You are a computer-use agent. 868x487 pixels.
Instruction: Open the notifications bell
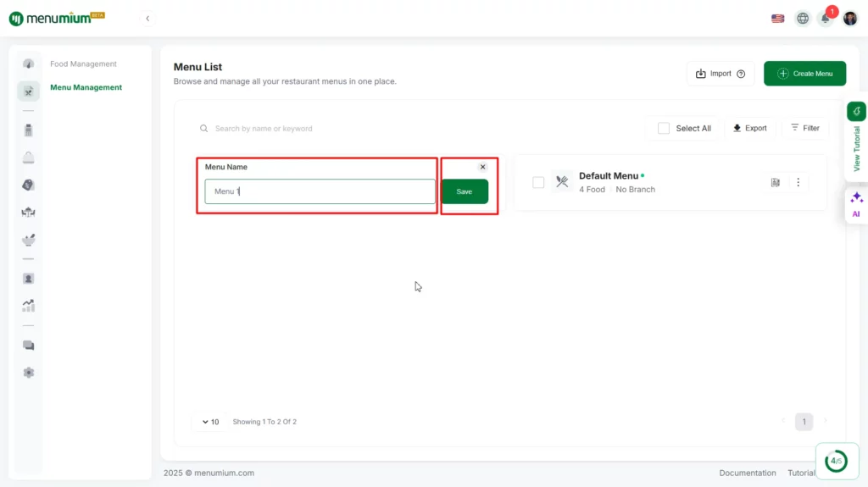(x=826, y=19)
